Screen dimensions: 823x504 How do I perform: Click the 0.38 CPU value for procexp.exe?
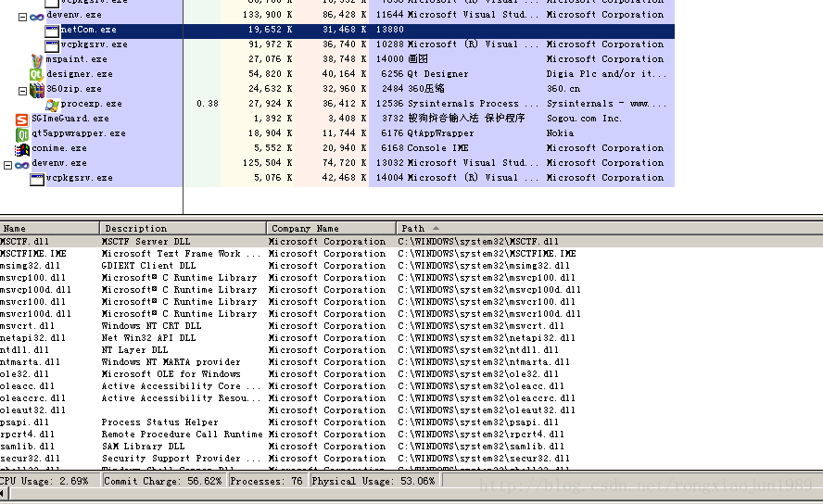tap(208, 104)
